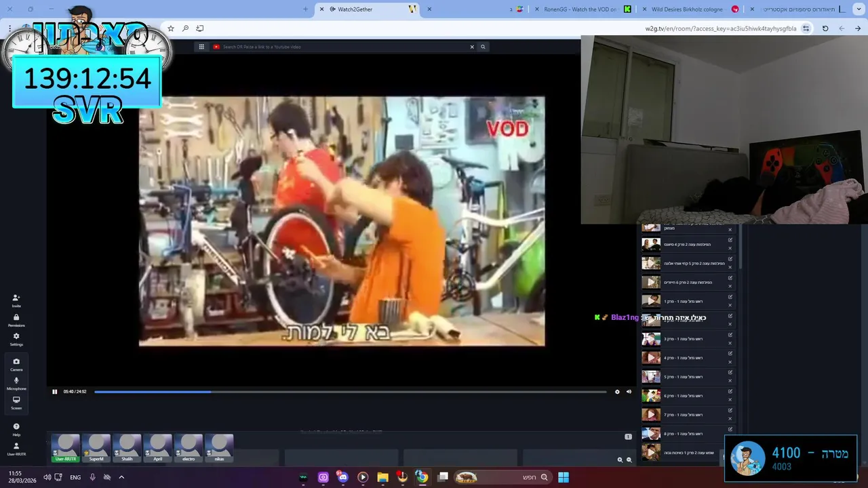Click the search magnifier icon in W2G bar

[x=483, y=47]
